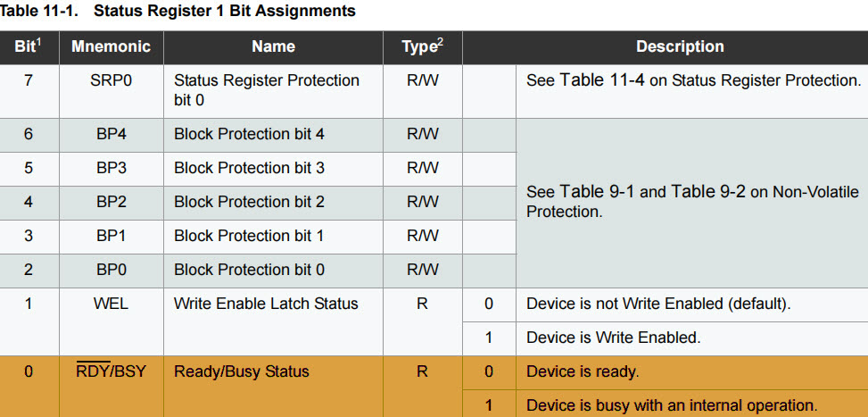
Task: Select the Type column header
Action: pos(422,46)
